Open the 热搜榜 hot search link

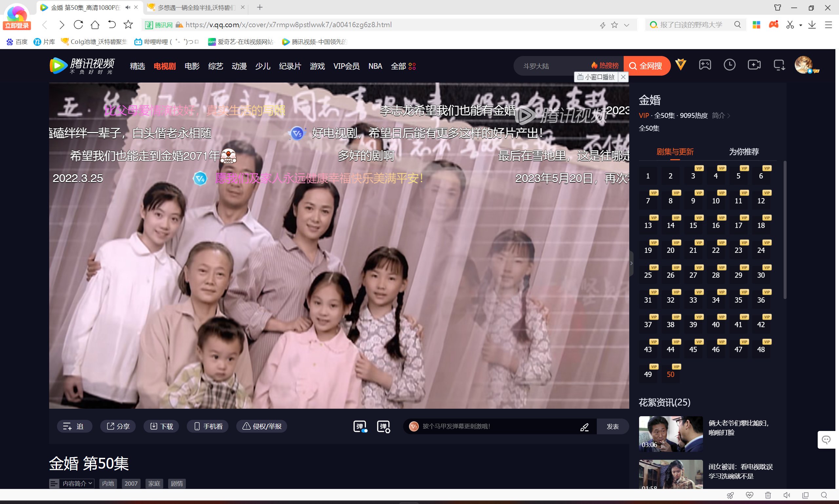[605, 65]
